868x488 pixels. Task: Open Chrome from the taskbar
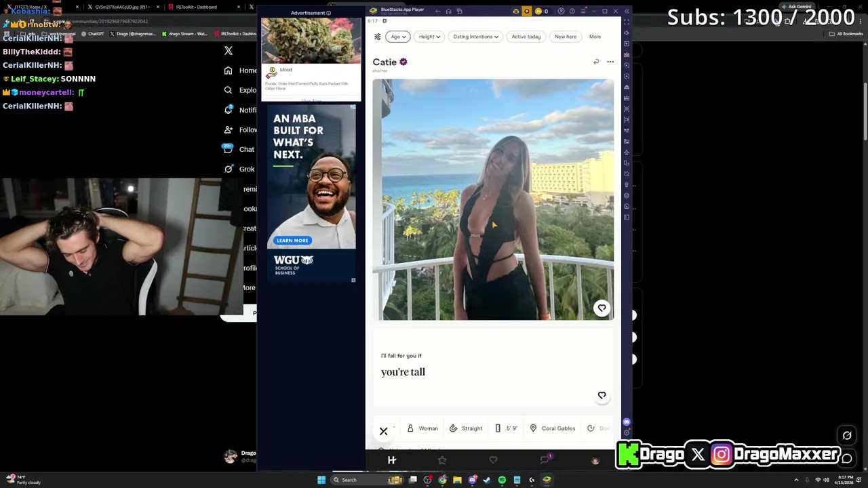(x=442, y=480)
